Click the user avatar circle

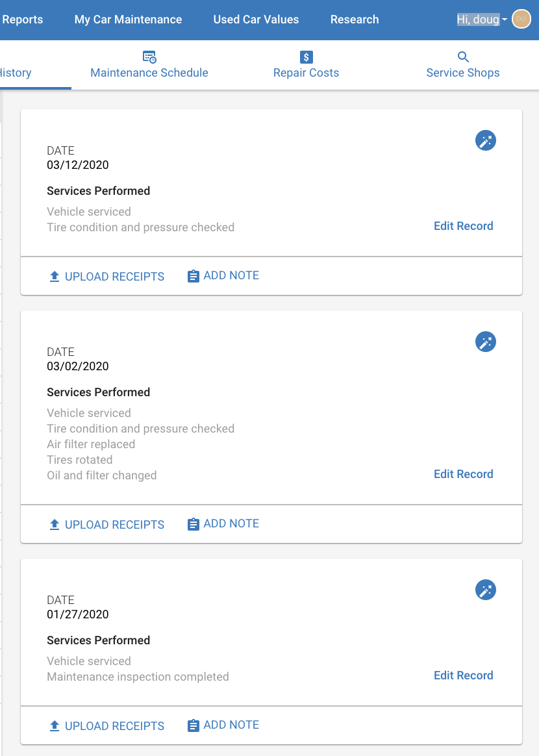521,19
